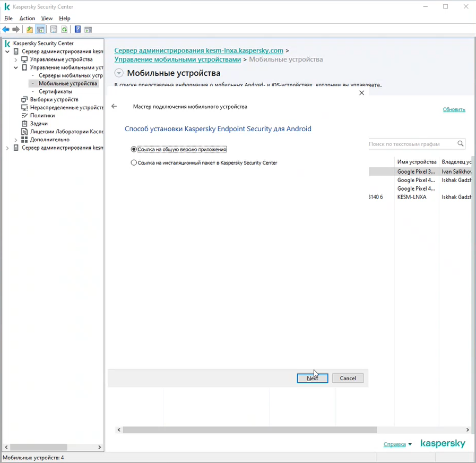This screenshot has width=476, height=463.
Task: Click the Cancel button
Action: (348, 378)
